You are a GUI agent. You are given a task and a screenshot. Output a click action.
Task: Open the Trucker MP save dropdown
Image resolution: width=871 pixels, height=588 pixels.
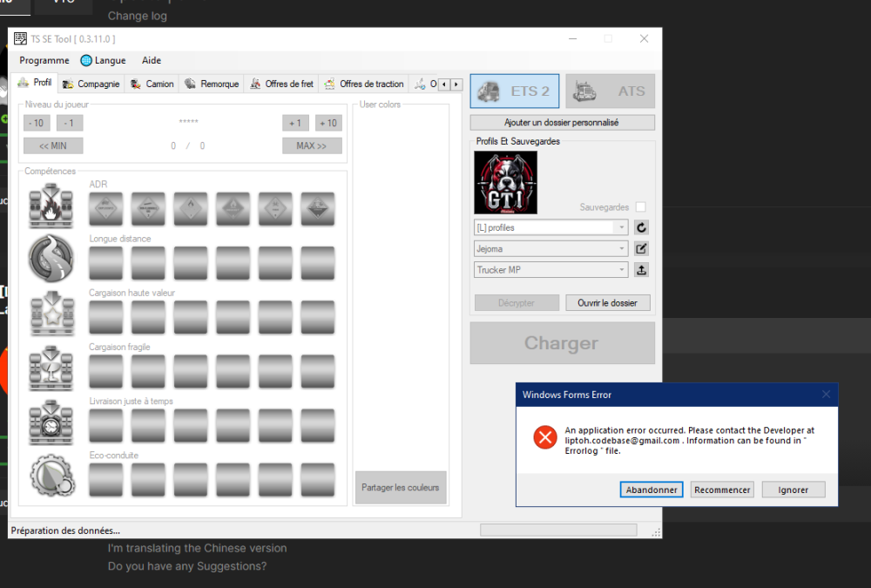(550, 270)
